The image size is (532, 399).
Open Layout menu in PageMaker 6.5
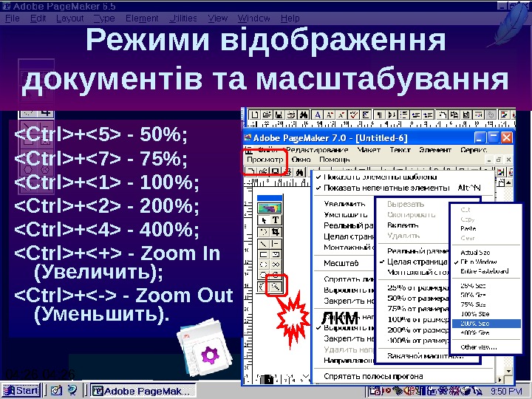tap(70, 18)
